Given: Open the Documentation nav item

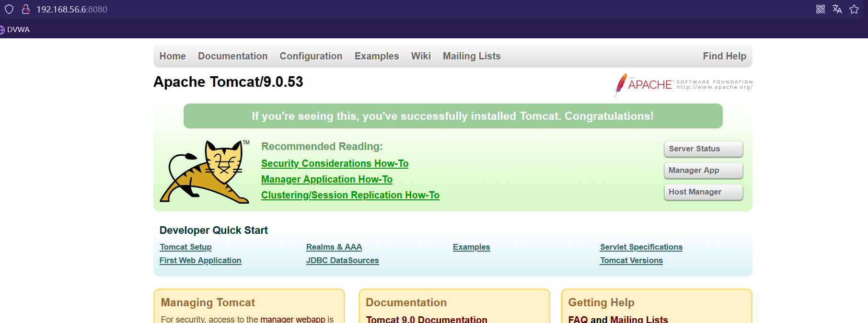Looking at the screenshot, I should [x=232, y=56].
